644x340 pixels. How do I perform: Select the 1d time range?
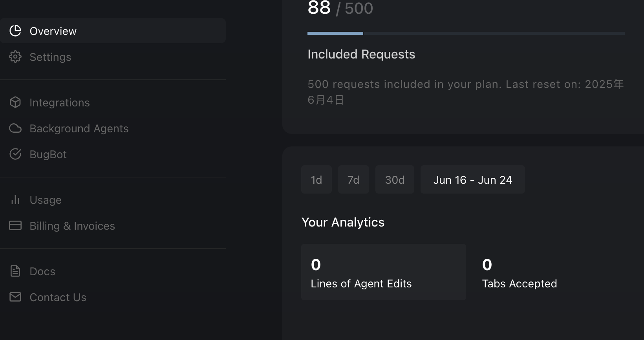[317, 179]
